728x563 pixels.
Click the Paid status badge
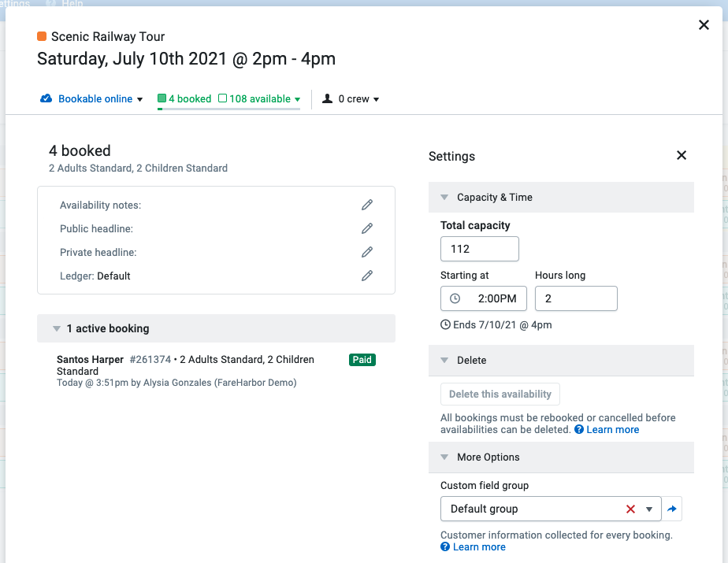(362, 360)
